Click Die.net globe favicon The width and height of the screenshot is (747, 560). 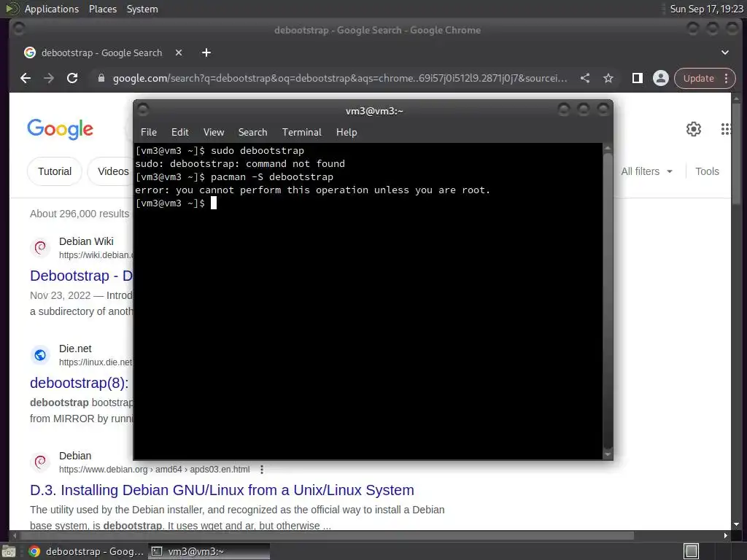[41, 355]
